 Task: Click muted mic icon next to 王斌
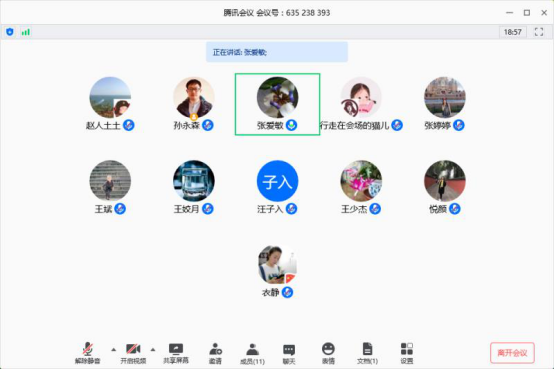pyautogui.click(x=120, y=209)
